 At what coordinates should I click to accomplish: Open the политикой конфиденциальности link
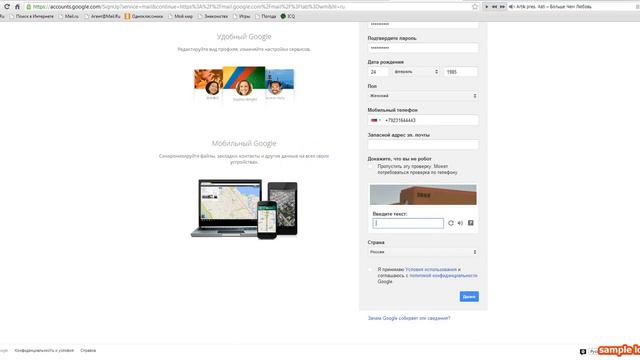(443, 276)
